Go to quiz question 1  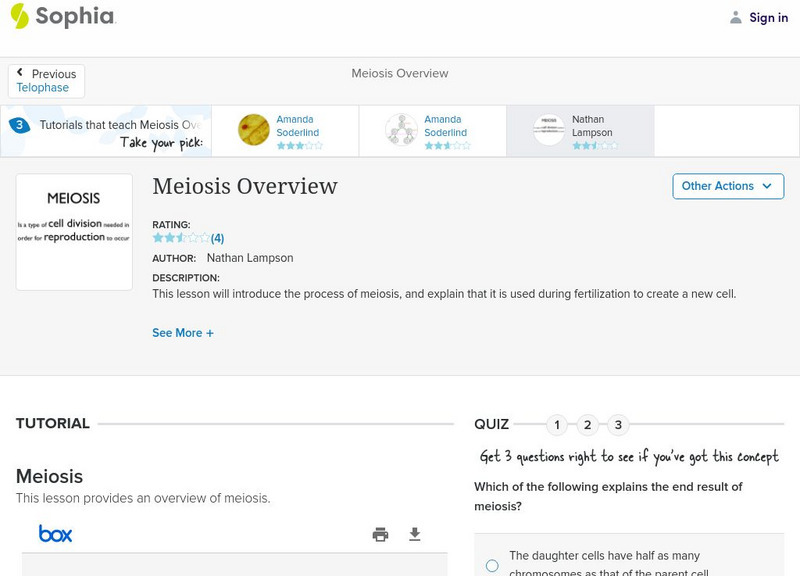pos(557,425)
